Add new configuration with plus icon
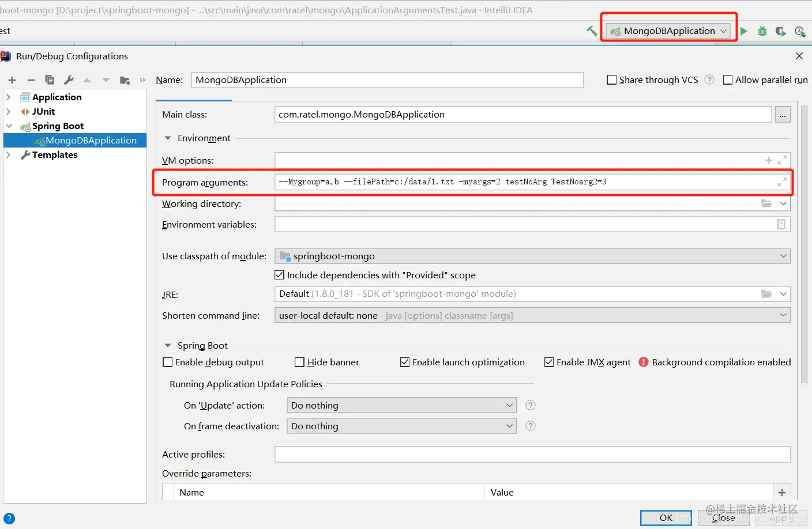This screenshot has height=529, width=812. tap(12, 80)
